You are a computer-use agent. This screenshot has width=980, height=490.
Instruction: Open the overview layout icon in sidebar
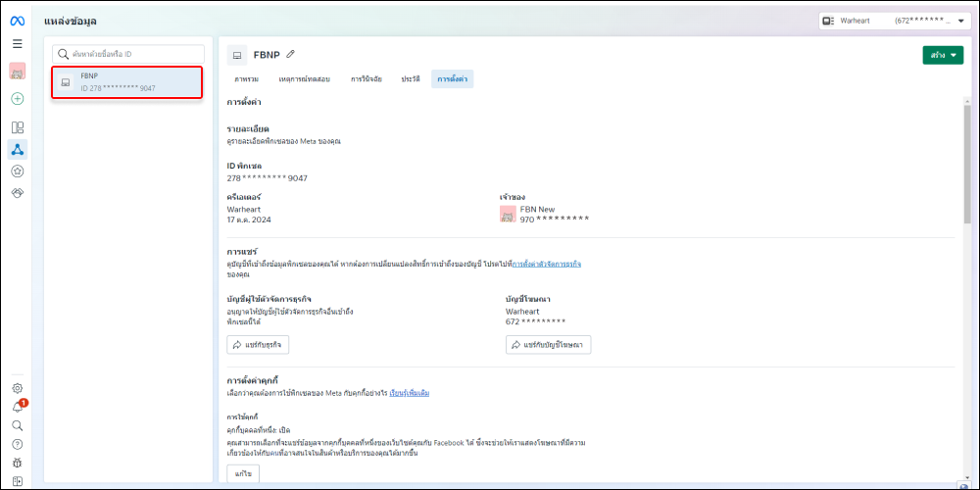pyautogui.click(x=18, y=127)
